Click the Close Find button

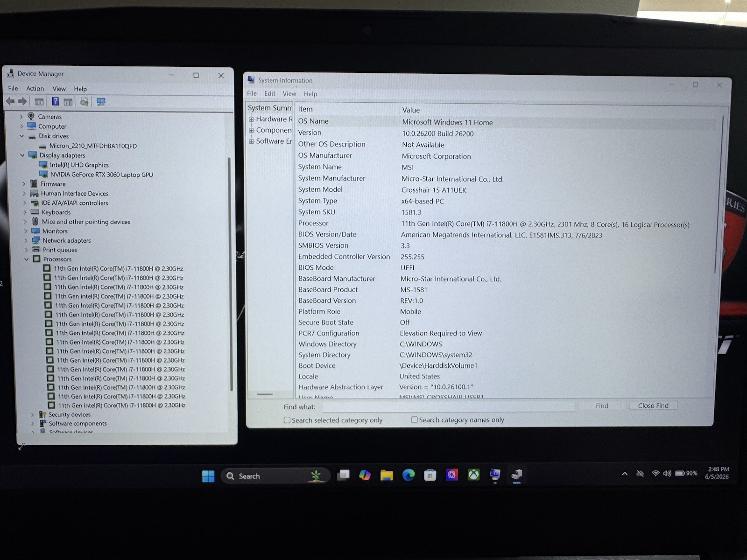coord(653,406)
